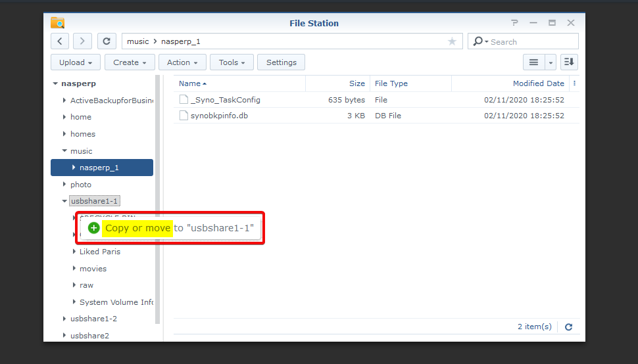638x364 pixels.
Task: Expand the Liked Paris folder arrow
Action: click(74, 252)
